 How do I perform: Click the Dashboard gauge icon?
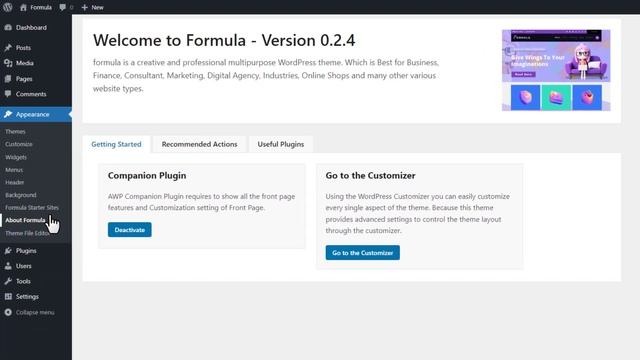click(x=8, y=27)
